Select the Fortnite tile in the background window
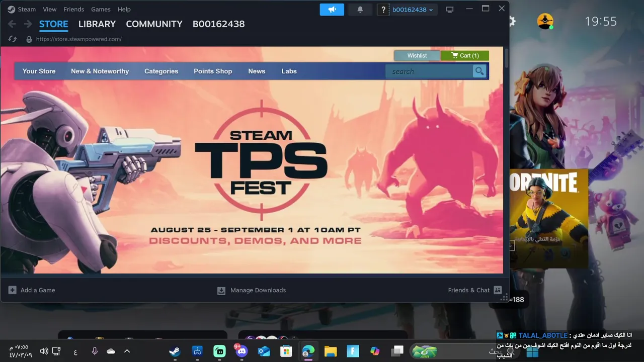Image resolution: width=644 pixels, height=362 pixels. (x=548, y=218)
